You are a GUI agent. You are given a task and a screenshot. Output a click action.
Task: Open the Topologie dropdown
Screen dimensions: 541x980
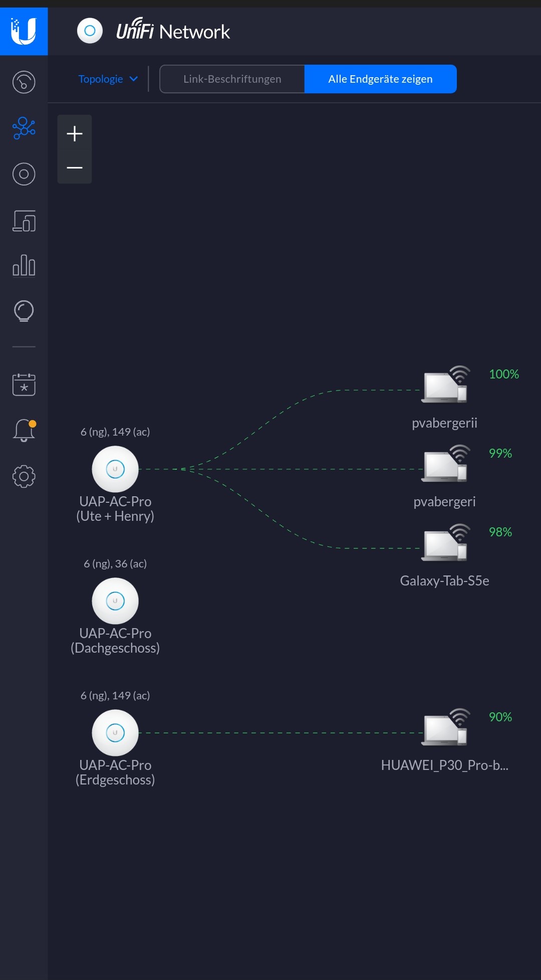click(108, 79)
